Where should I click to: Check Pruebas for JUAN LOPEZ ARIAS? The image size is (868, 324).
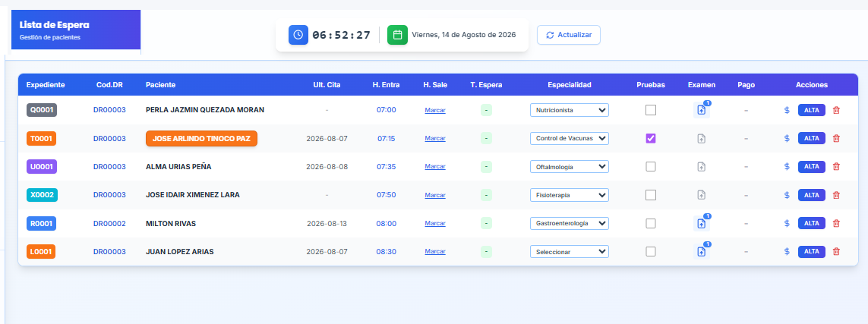tap(651, 252)
